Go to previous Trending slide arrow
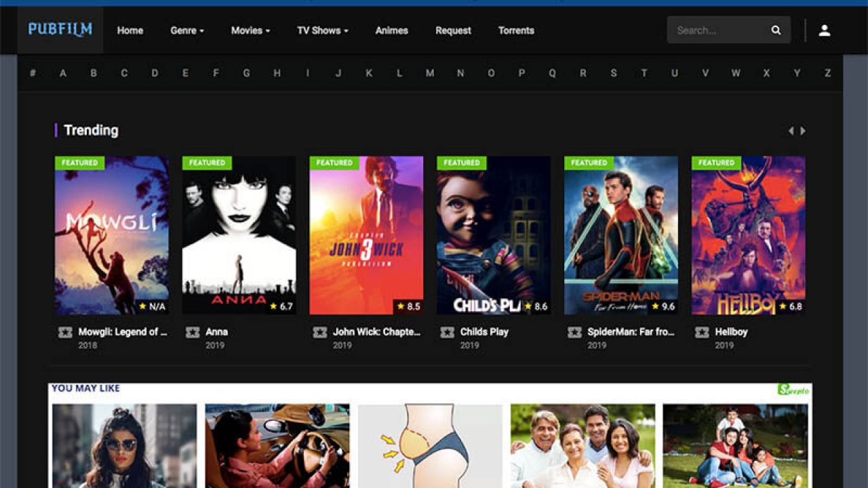Screen dimensions: 868x488 pyautogui.click(x=791, y=131)
